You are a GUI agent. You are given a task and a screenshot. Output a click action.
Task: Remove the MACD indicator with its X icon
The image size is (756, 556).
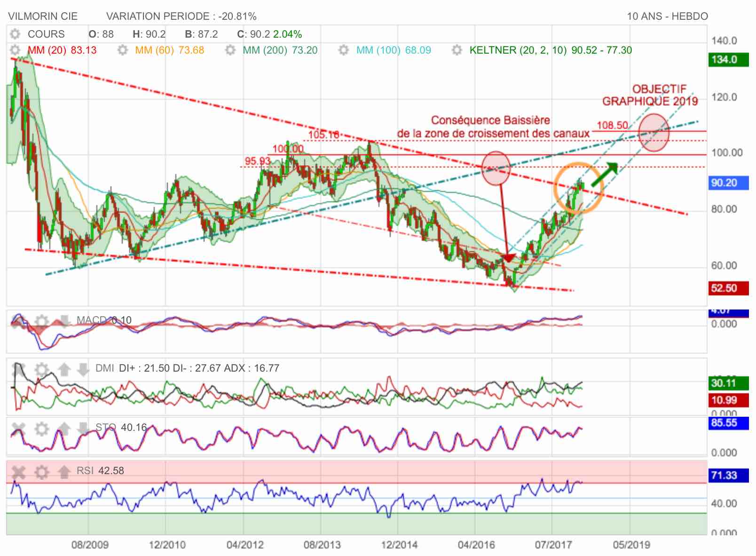[x=18, y=321]
